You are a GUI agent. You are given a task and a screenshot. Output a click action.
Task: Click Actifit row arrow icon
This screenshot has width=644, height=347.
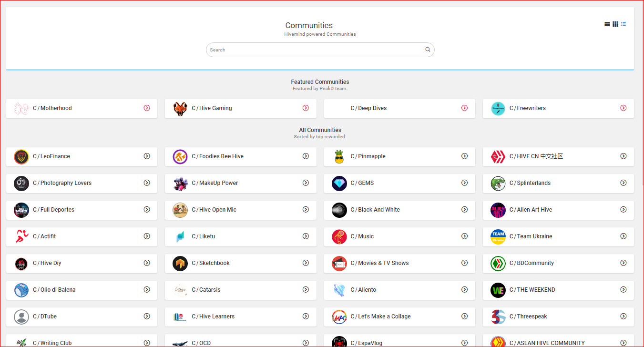coord(147,236)
